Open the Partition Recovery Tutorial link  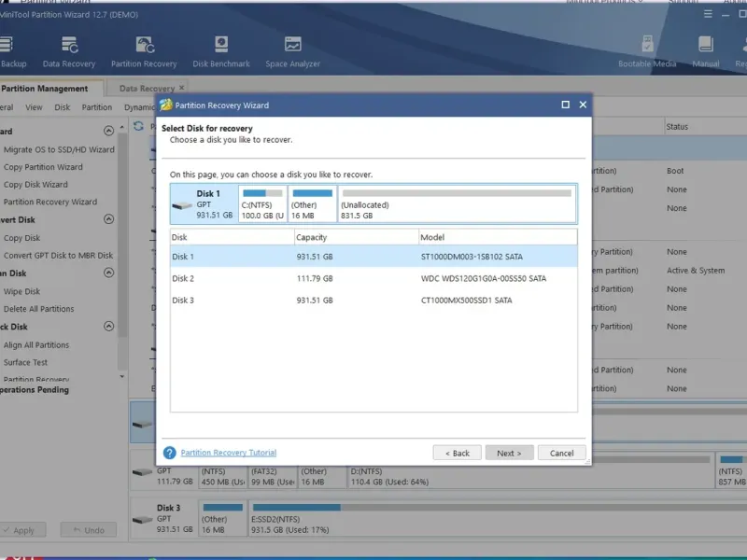[228, 453]
